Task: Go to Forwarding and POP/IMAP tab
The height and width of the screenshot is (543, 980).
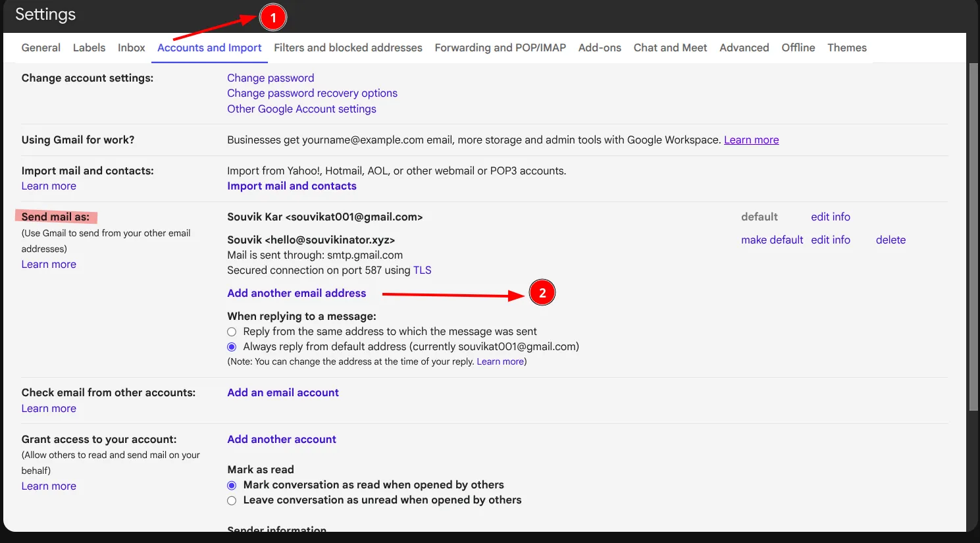Action: 500,47
